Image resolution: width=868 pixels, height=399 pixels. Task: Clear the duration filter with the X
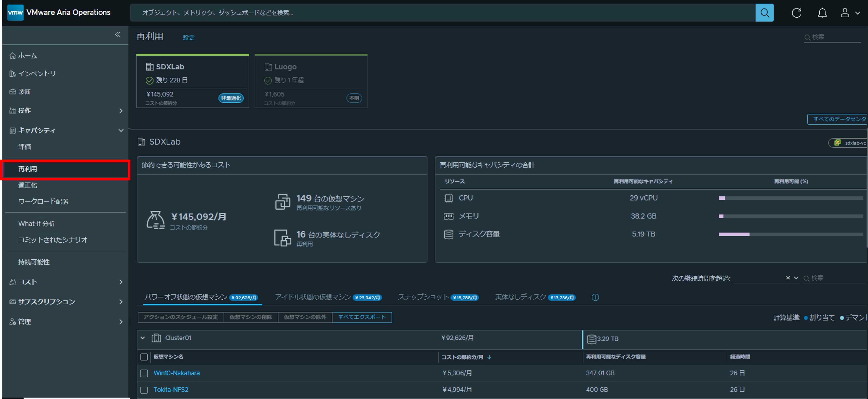(x=788, y=278)
